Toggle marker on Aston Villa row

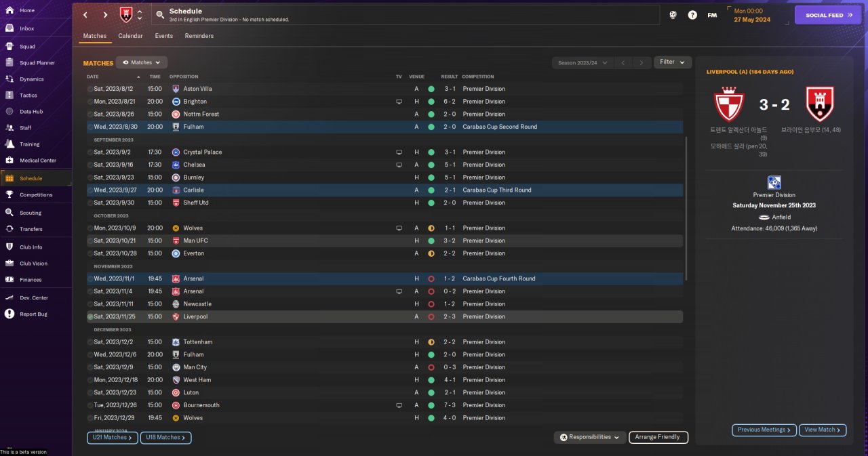pos(90,89)
